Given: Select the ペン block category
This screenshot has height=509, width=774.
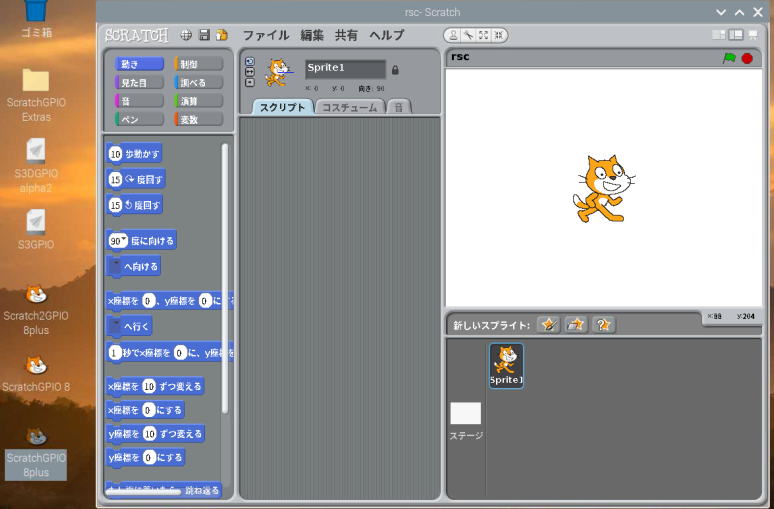Looking at the screenshot, I should coord(139,119).
